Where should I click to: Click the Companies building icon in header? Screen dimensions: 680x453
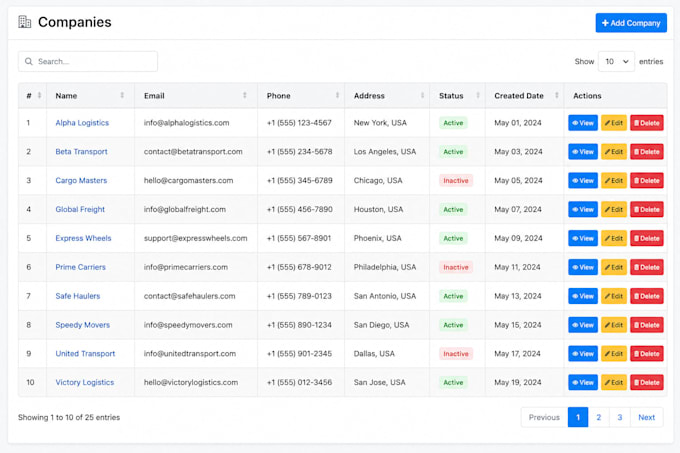click(25, 22)
